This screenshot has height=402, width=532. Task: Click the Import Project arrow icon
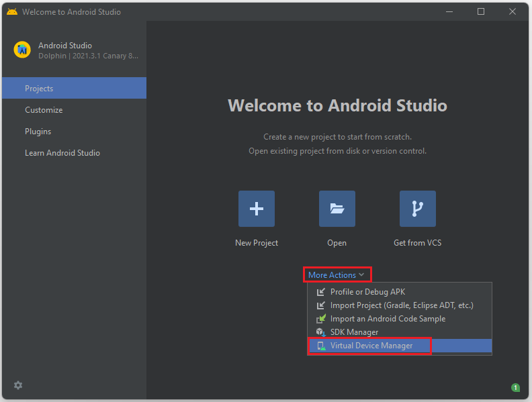320,305
